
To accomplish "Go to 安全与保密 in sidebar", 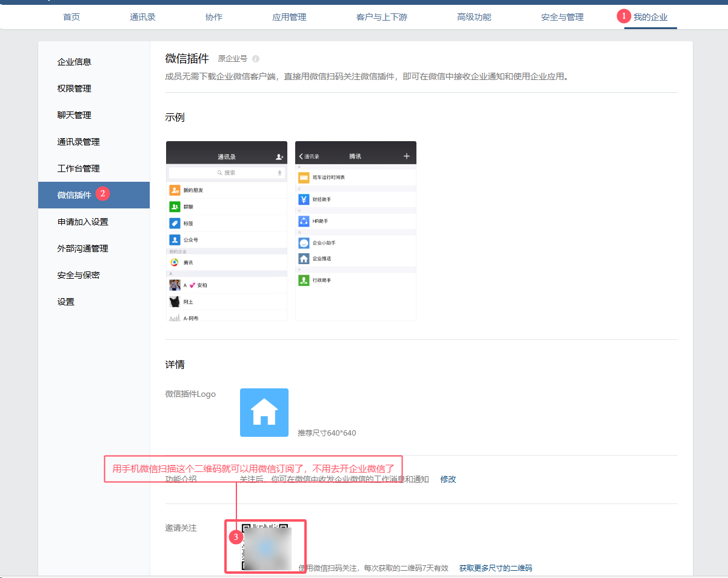I will [x=94, y=275].
